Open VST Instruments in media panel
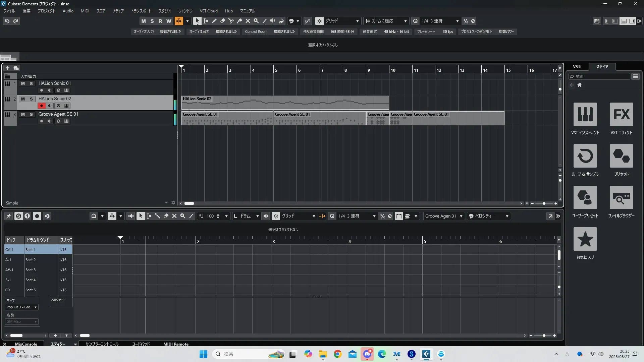Image resolution: width=644 pixels, height=362 pixels. [x=585, y=115]
